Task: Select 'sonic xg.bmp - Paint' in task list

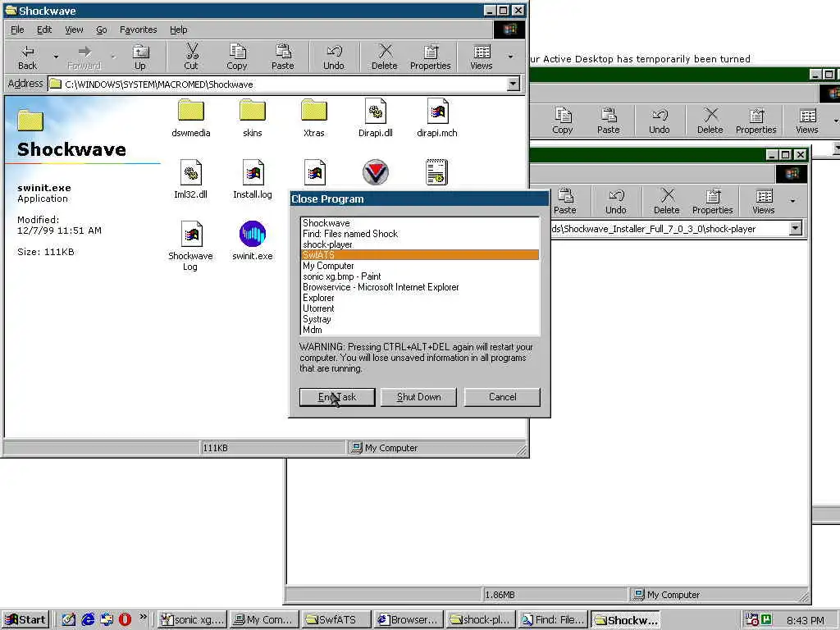Action: click(x=420, y=276)
